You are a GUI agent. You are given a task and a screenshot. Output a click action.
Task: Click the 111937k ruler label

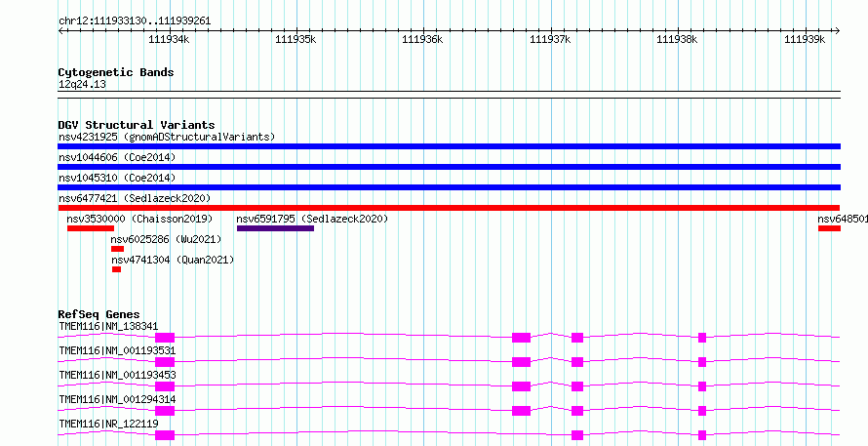point(550,39)
